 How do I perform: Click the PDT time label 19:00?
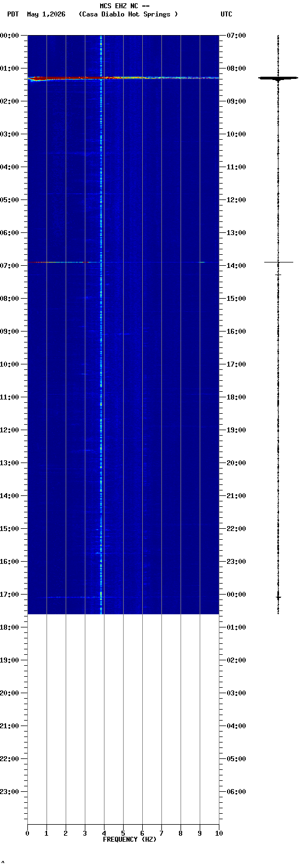click(x=9, y=660)
